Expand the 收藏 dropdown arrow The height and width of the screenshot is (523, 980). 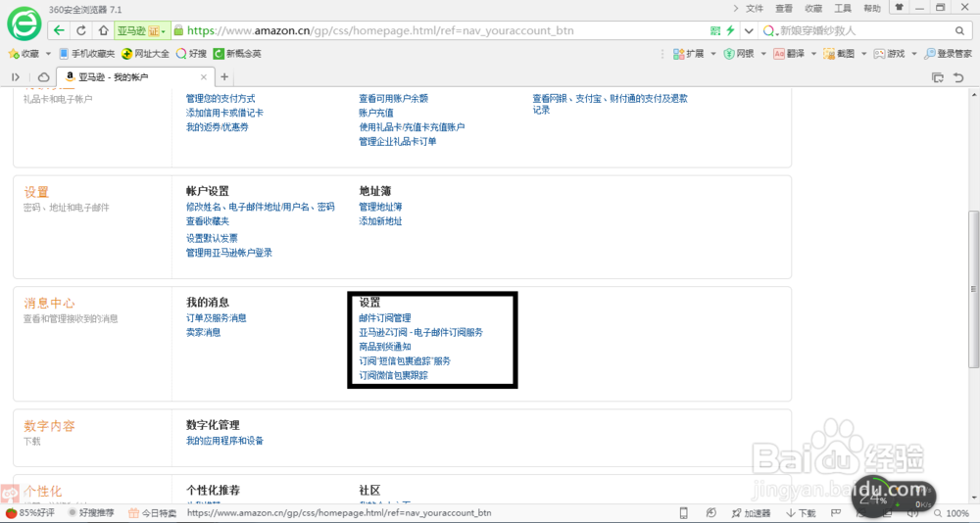click(x=48, y=55)
